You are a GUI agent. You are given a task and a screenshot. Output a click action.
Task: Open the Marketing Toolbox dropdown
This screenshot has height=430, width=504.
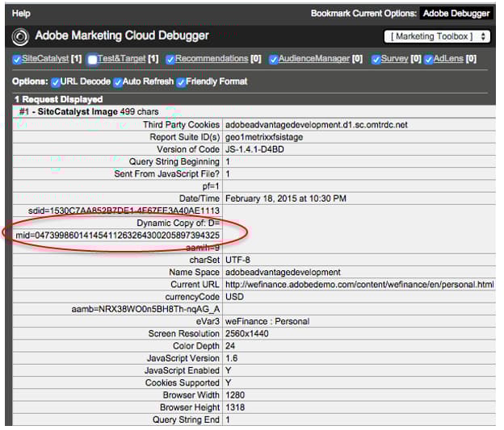437,36
